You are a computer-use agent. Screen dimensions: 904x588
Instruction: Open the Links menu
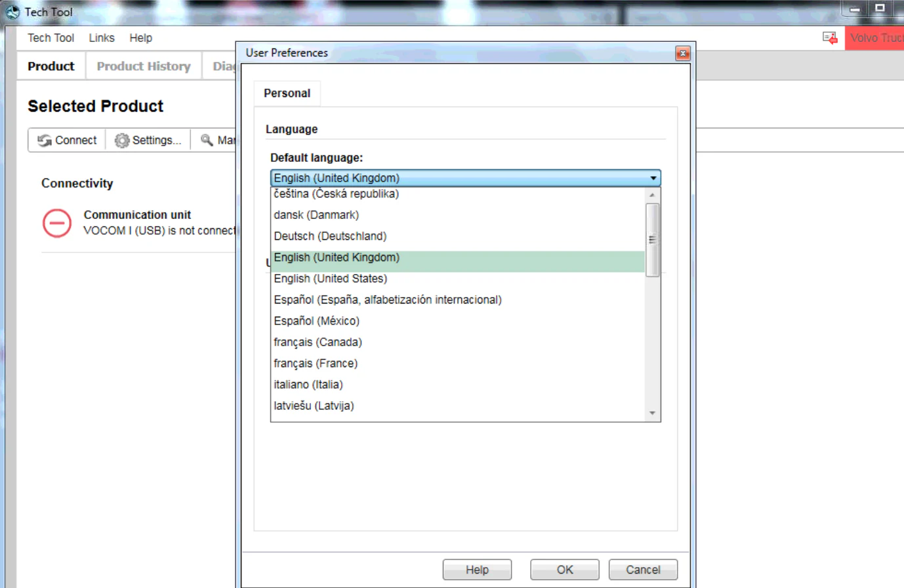click(102, 38)
